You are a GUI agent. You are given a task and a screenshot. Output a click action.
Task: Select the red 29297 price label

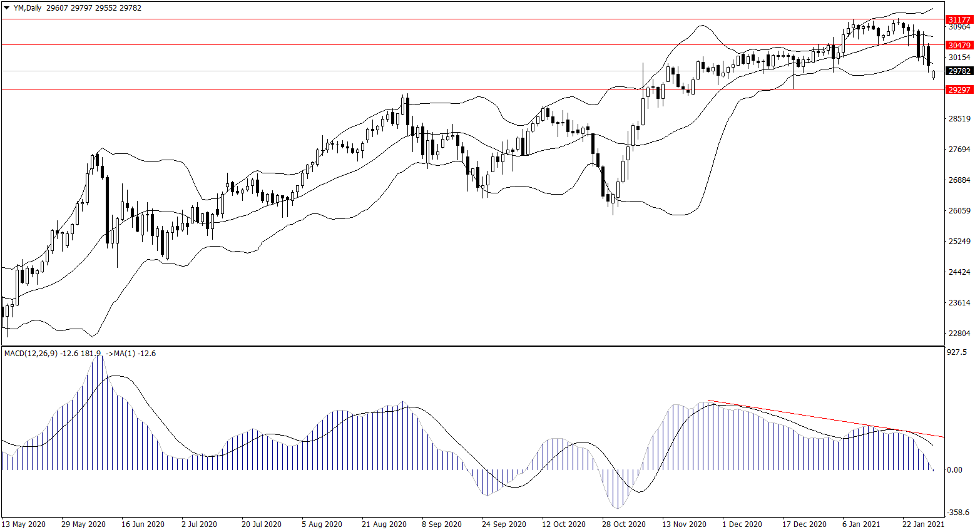(959, 90)
